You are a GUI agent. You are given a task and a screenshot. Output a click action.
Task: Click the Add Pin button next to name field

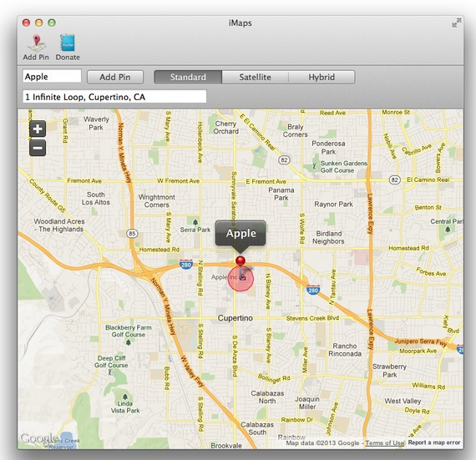[x=115, y=77]
